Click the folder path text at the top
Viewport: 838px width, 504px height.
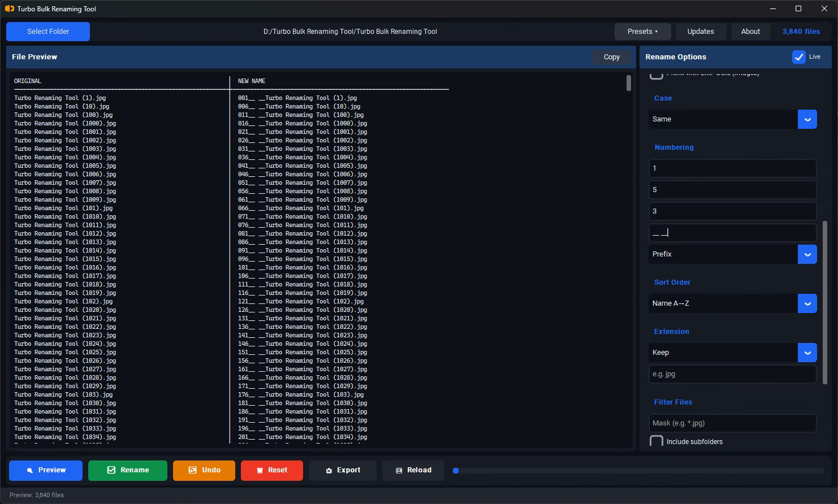pos(350,32)
